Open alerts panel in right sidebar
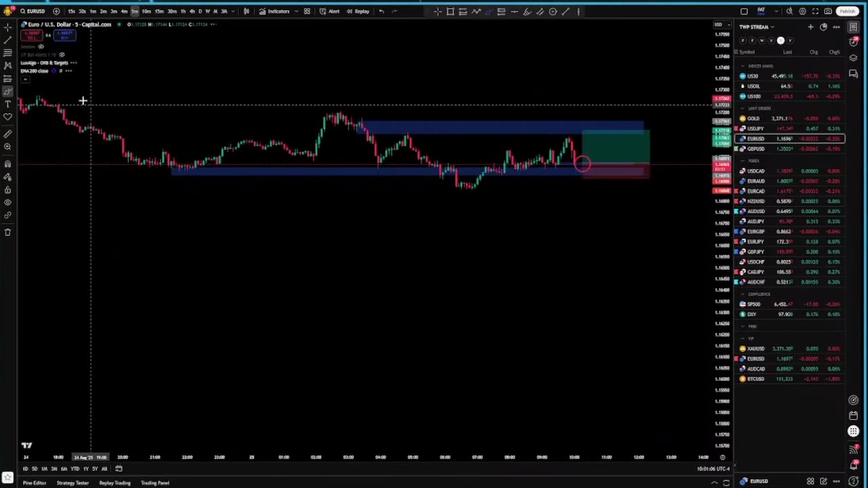The width and height of the screenshot is (868, 488). coord(854,42)
